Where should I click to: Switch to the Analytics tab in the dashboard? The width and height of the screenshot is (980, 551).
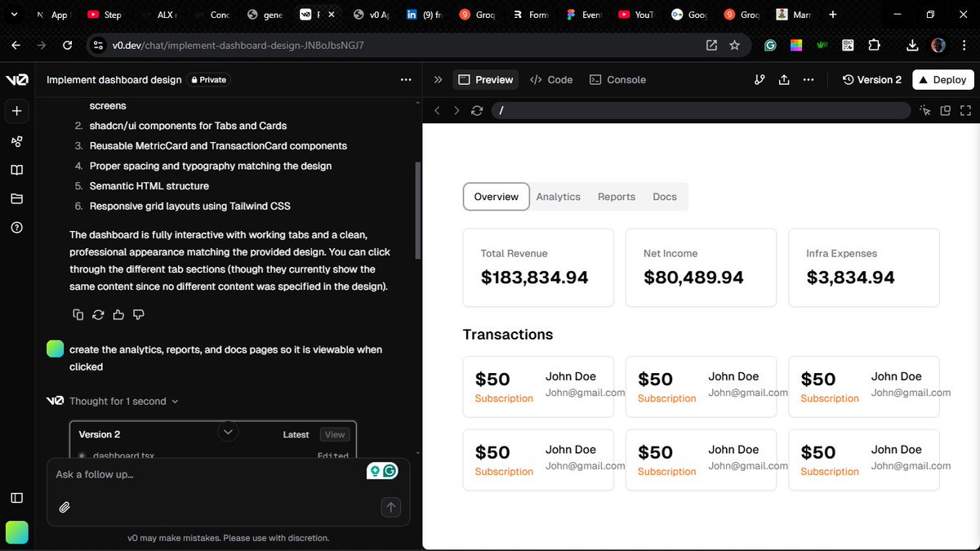[558, 196]
